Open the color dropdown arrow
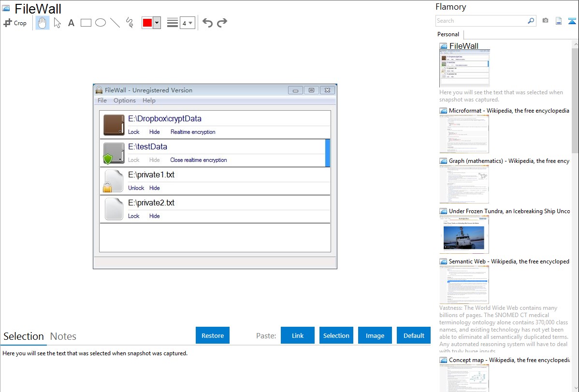 [157, 23]
